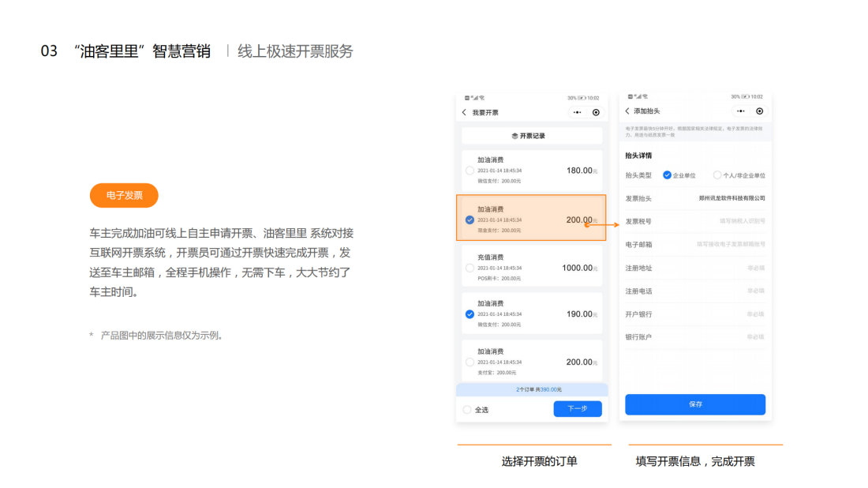Tap the circle target icon on 我要开票 screen
Screen dimensions: 868x488
pyautogui.click(x=596, y=112)
